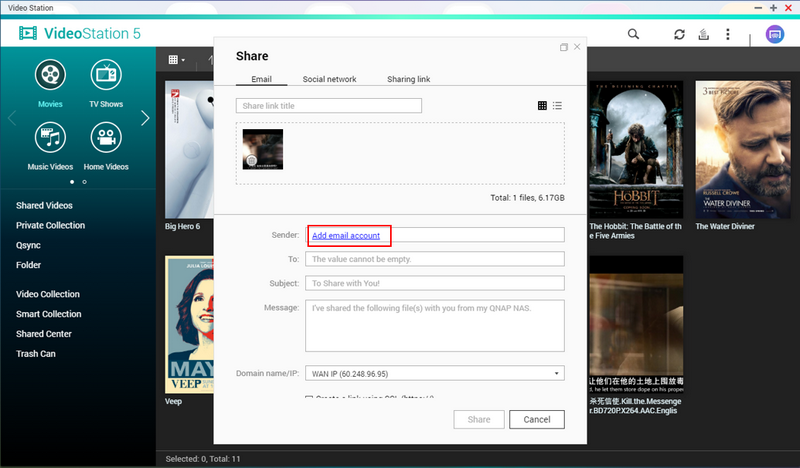Switch to thumbnail grid view in Share dialog

542,106
